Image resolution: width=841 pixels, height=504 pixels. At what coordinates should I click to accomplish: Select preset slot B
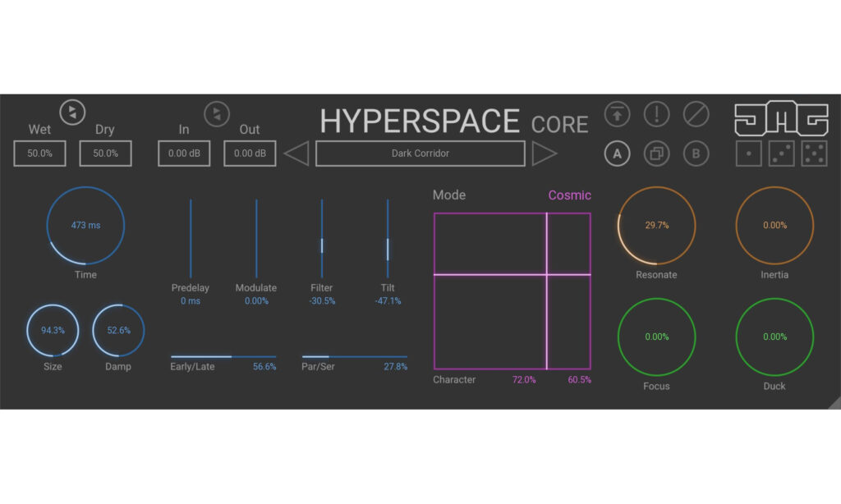696,153
